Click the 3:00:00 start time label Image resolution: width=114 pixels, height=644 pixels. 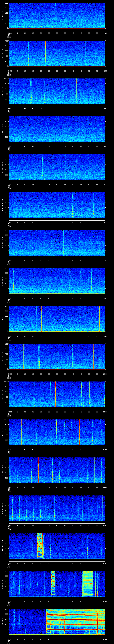click(9, 33)
